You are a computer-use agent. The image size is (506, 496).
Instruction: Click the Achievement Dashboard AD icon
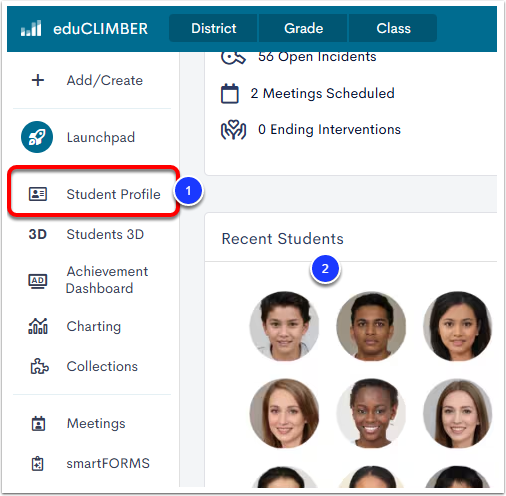pos(38,281)
